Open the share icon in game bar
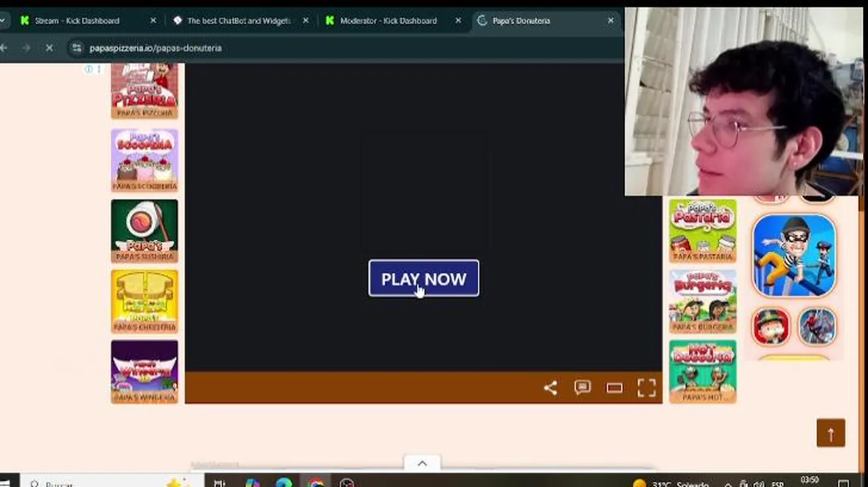The width and height of the screenshot is (868, 487). coord(550,388)
